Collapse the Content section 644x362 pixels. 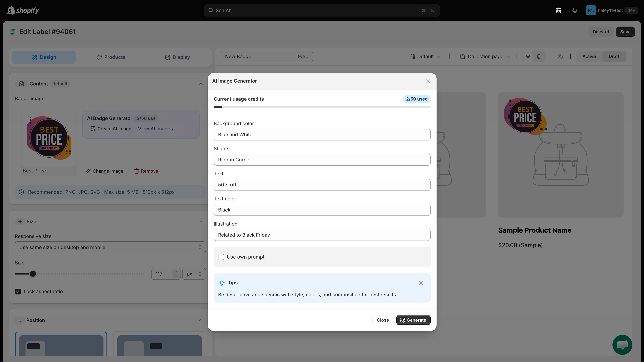[x=201, y=84]
